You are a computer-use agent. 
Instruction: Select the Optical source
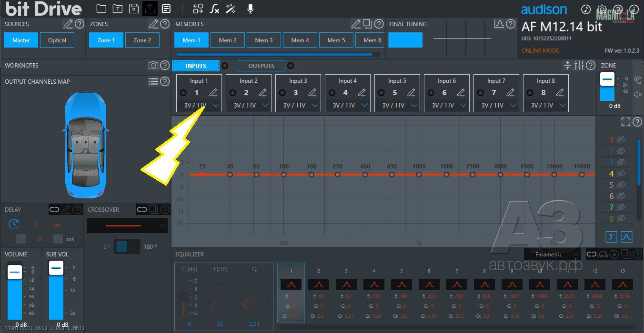coord(57,40)
